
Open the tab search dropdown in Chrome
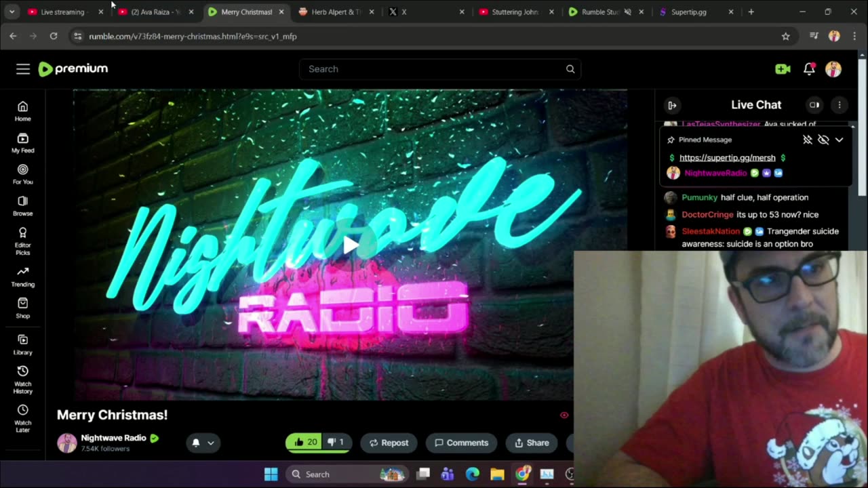pyautogui.click(x=12, y=12)
